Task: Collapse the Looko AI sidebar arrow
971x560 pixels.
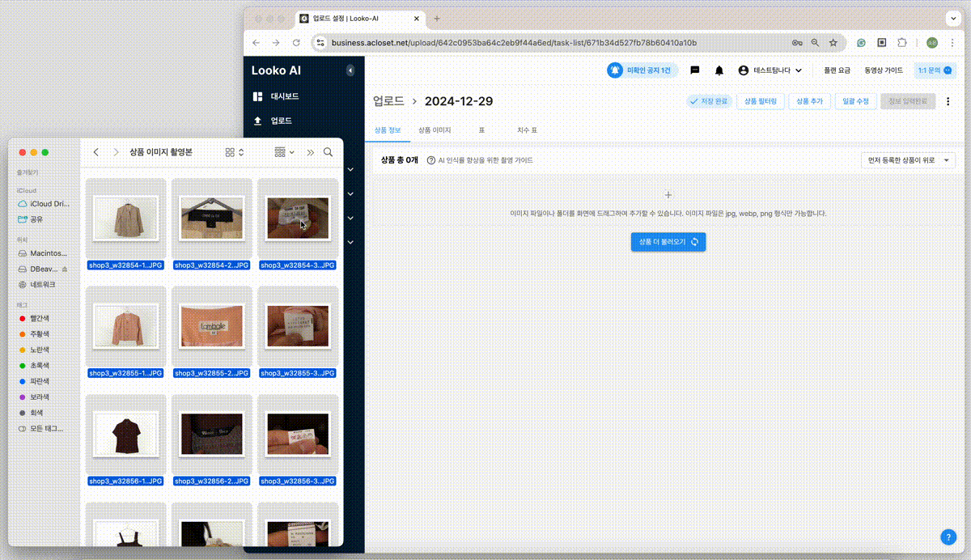Action: click(x=350, y=70)
